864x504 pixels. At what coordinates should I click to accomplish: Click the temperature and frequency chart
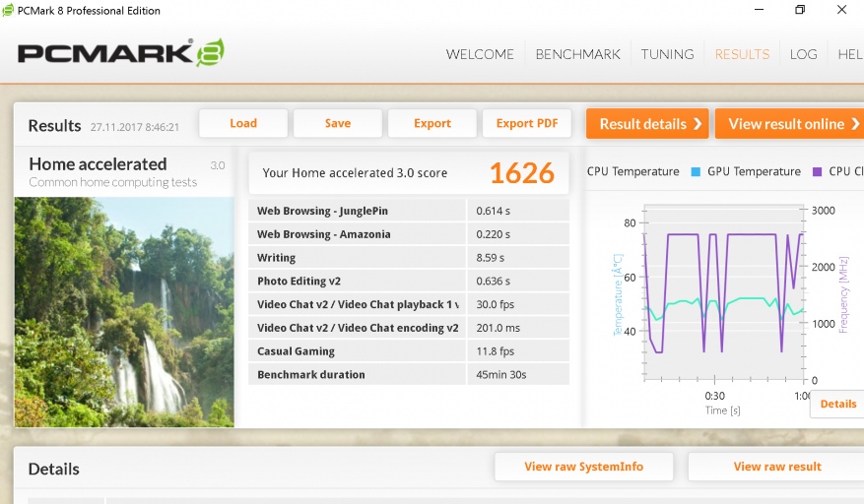point(723,293)
